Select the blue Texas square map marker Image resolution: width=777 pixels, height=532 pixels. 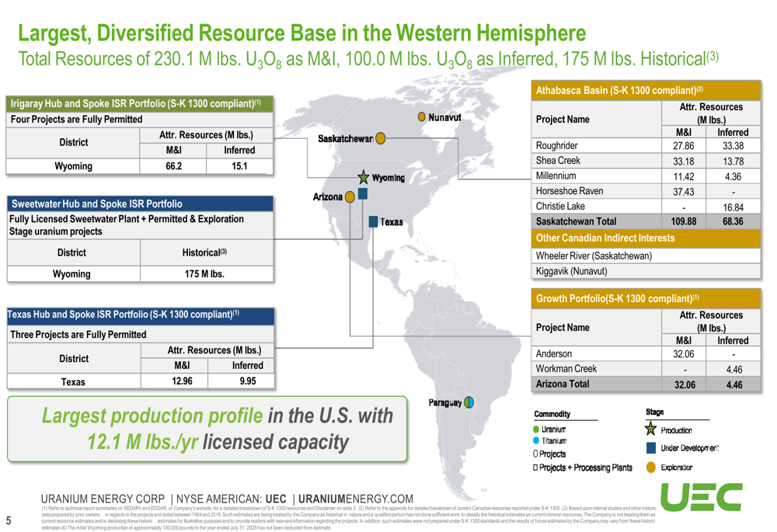tap(374, 222)
